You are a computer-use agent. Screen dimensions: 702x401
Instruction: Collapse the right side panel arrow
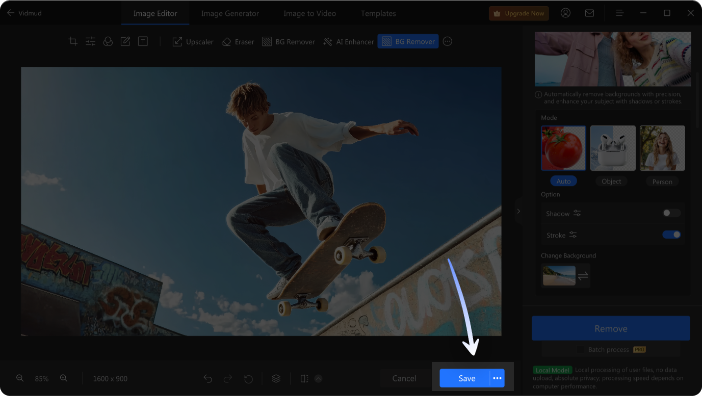tap(518, 211)
